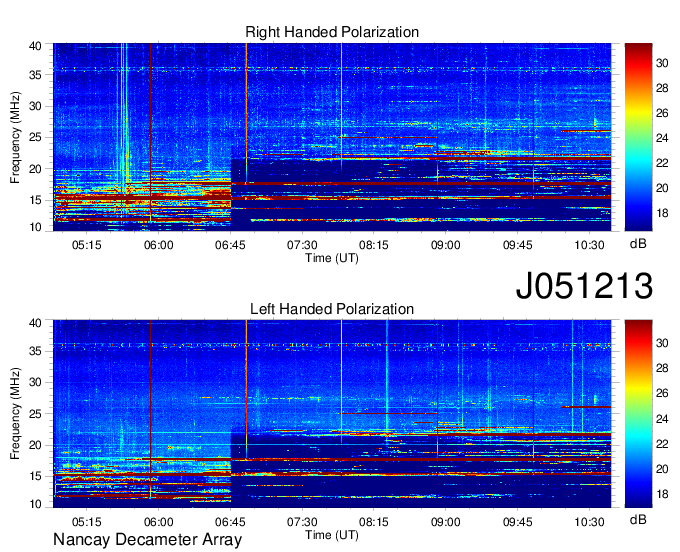The image size is (680, 552).
Task: Click the 10:30 tick label on lower plot
Action: coord(589,522)
